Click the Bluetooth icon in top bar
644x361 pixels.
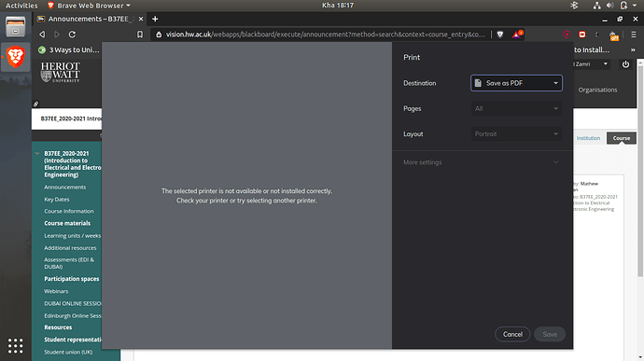pos(574,6)
